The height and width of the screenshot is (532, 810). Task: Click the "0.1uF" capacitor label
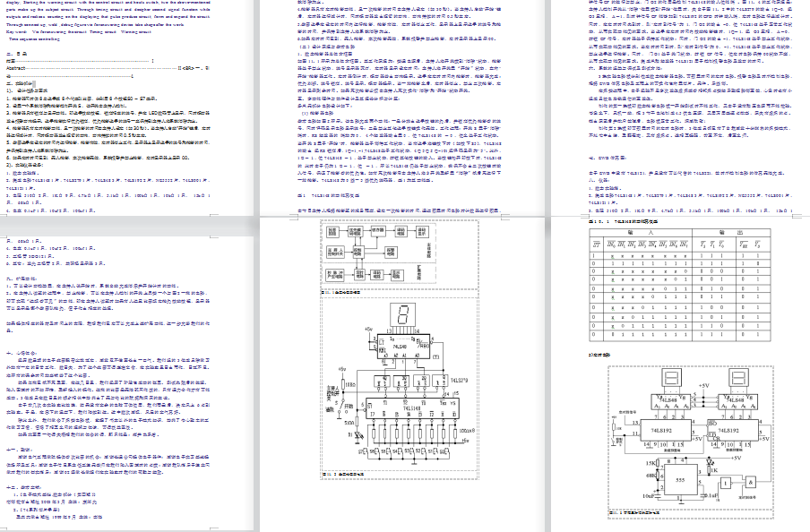tap(711, 496)
